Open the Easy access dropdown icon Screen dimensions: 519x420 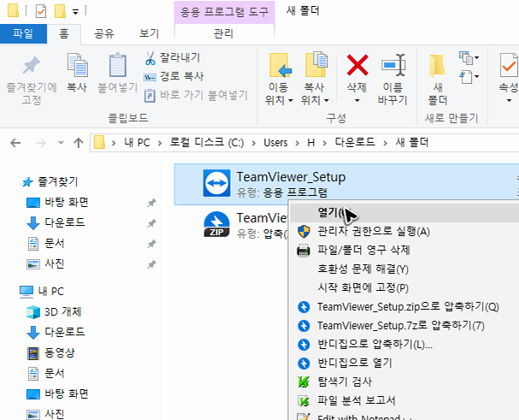pyautogui.click(x=469, y=77)
